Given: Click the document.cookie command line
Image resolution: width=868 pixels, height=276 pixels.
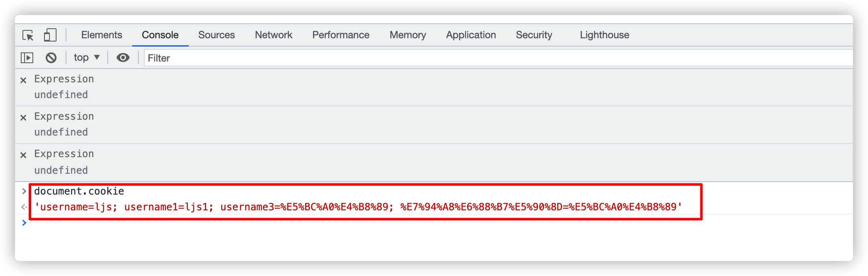Looking at the screenshot, I should coord(79,191).
